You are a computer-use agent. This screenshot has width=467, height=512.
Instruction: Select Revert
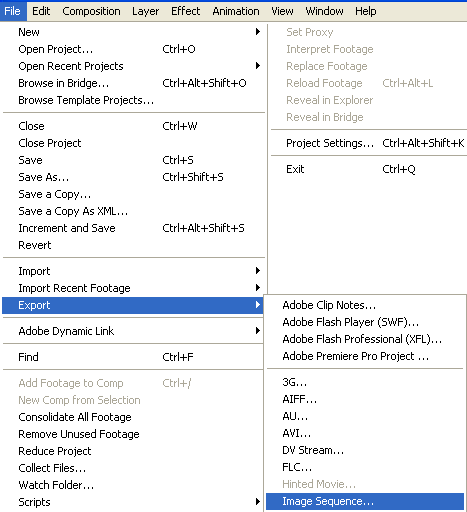click(133, 245)
